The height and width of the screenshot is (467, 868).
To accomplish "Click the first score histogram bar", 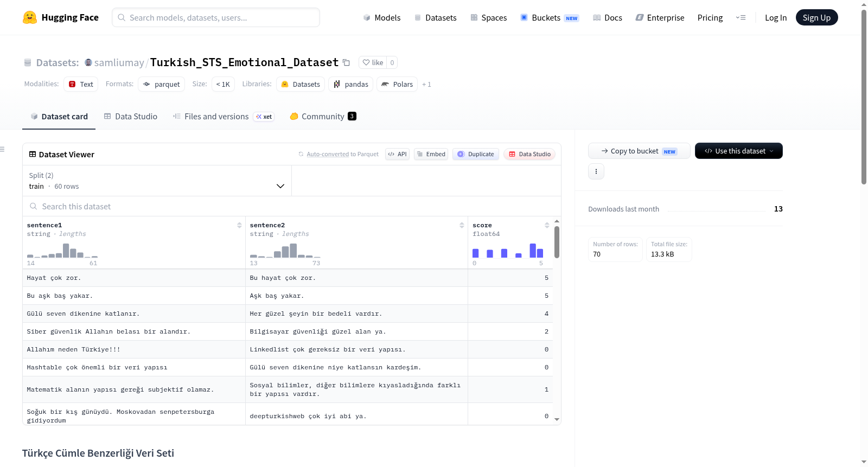I will (x=476, y=253).
